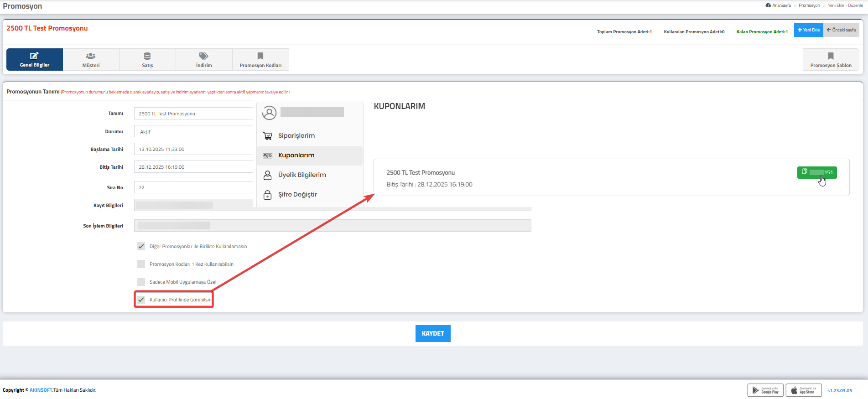Viewport: 868px width, 399px height.
Task: Copy coupon code with green button
Action: click(816, 172)
